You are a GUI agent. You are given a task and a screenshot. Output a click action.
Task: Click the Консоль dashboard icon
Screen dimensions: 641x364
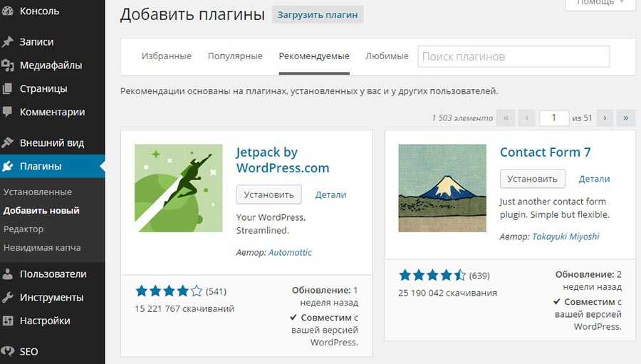click(x=8, y=11)
